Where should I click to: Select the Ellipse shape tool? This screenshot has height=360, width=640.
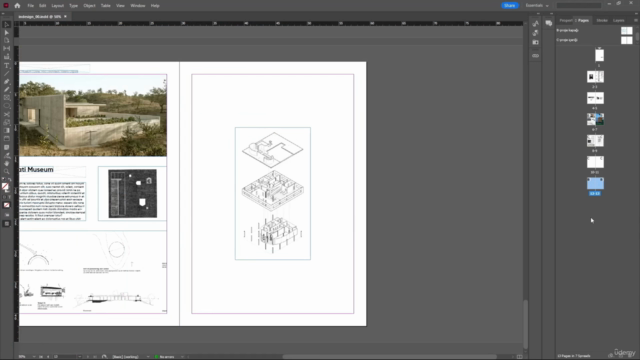(7, 106)
